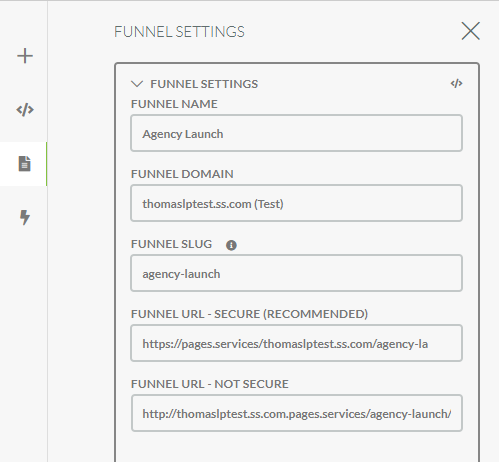This screenshot has height=462, width=499.
Task: Open the Funnel Domain field
Action: click(296, 203)
